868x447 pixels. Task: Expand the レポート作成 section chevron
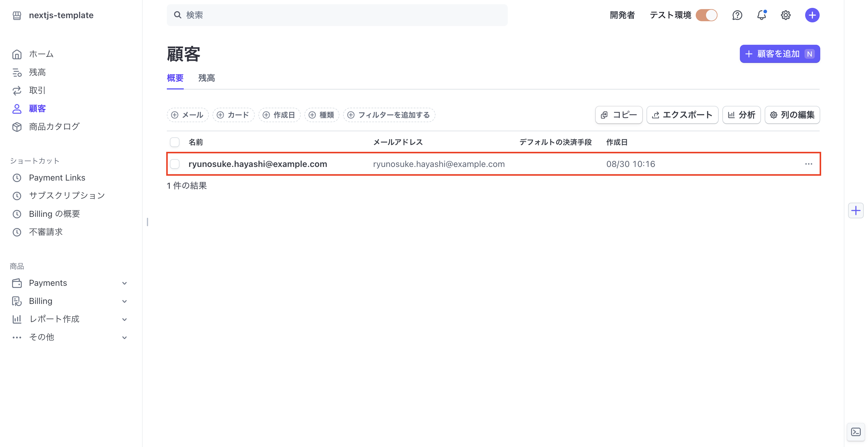(x=124, y=319)
